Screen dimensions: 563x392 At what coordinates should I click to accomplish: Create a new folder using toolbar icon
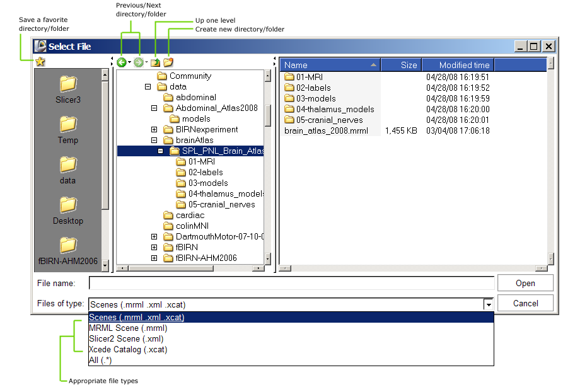coord(168,62)
